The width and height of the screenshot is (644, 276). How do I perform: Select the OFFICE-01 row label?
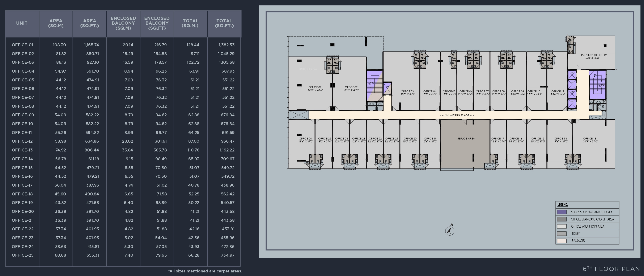point(22,45)
